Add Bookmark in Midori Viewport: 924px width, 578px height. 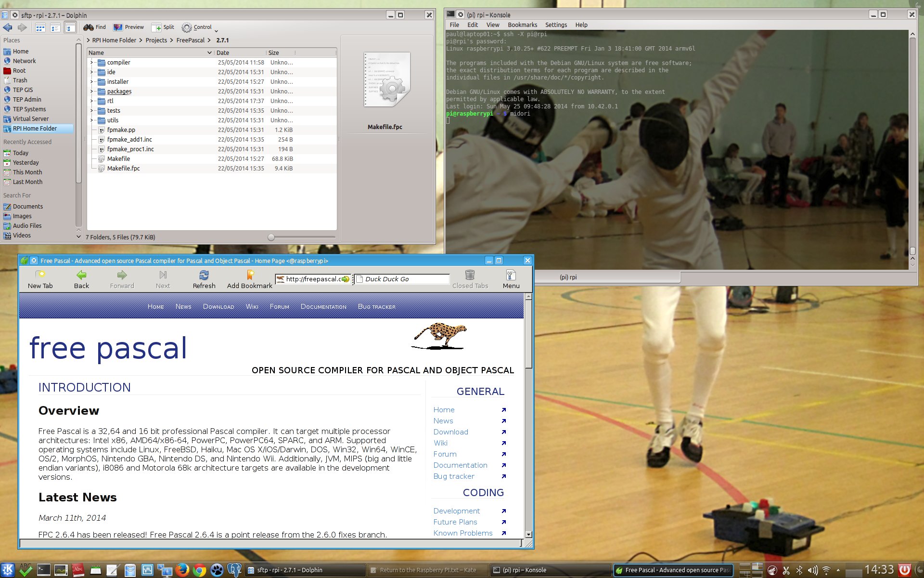click(x=250, y=279)
